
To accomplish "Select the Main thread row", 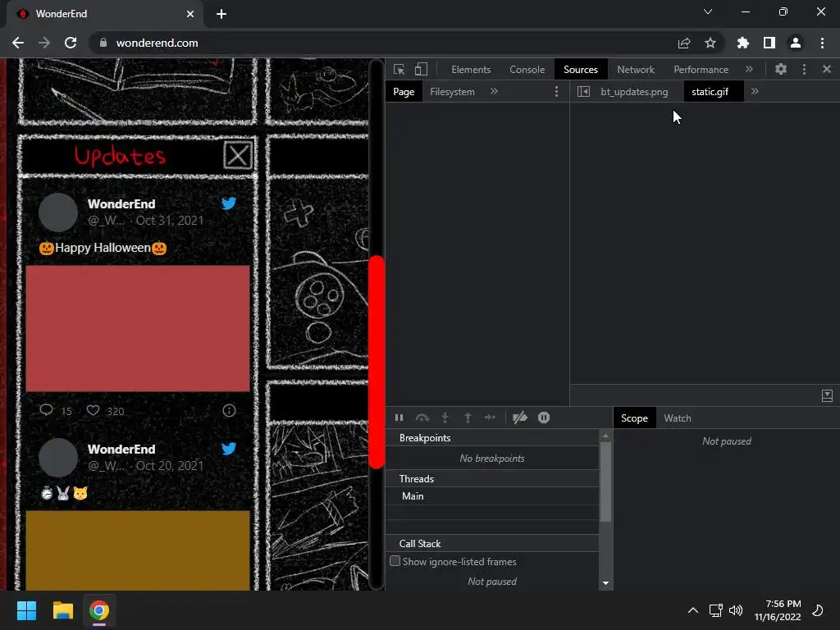I will pos(492,496).
